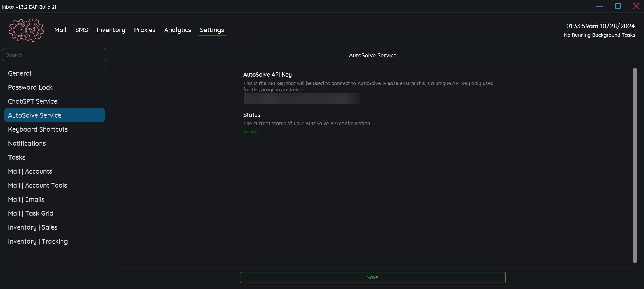Select Notifications settings category
The height and width of the screenshot is (289, 644).
(x=27, y=143)
